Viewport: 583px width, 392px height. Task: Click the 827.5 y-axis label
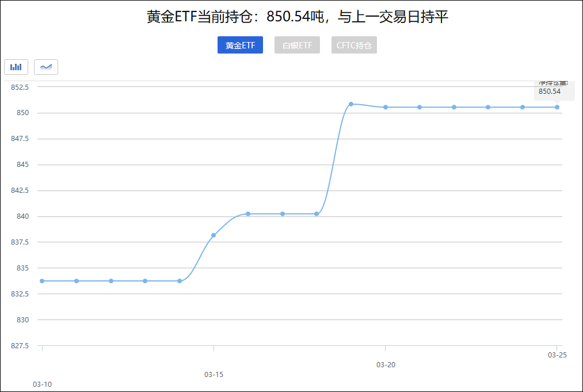[x=20, y=346]
